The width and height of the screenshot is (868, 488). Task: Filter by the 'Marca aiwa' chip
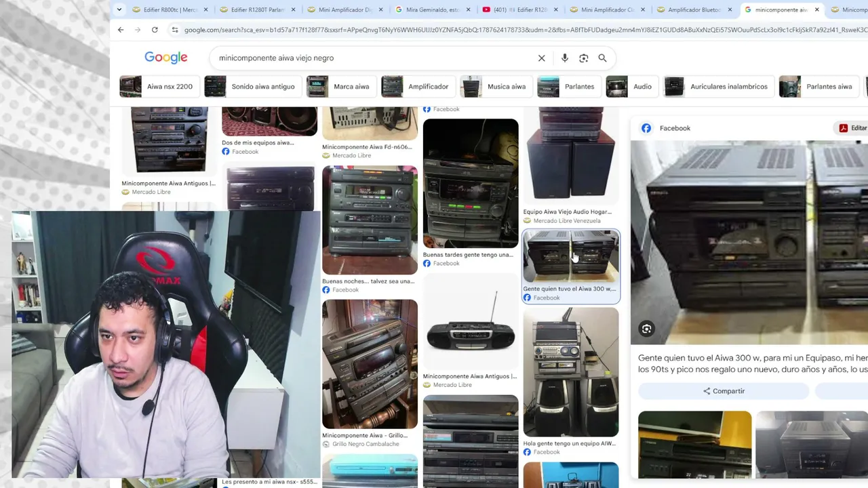pos(340,87)
